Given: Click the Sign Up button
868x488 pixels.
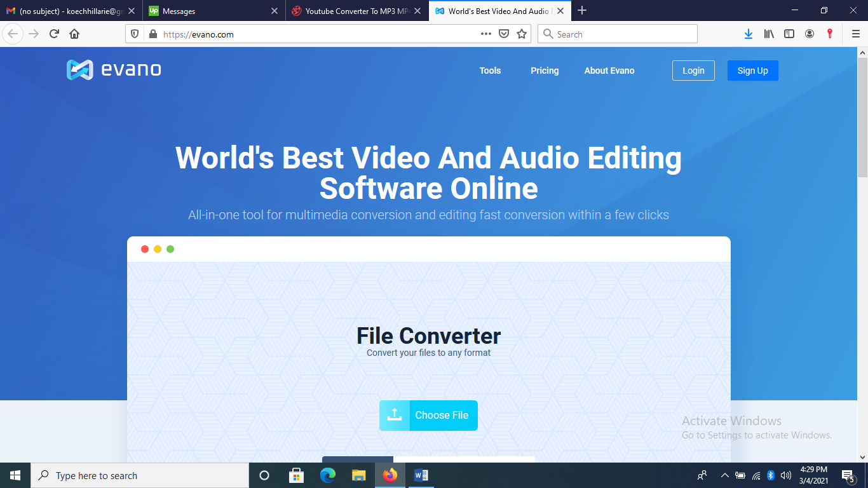Looking at the screenshot, I should click(752, 71).
